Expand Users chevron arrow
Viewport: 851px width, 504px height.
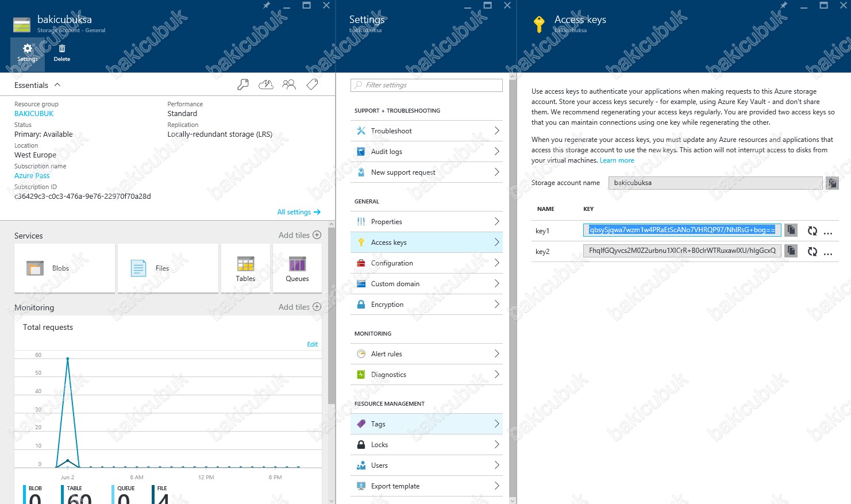(497, 465)
